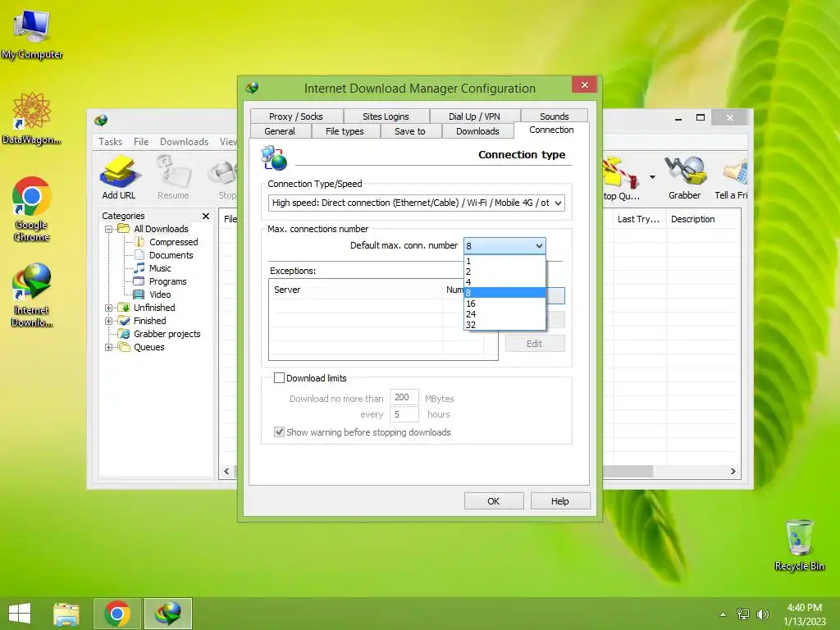The height and width of the screenshot is (630, 840).
Task: Switch to the Dial Up / VPN tab
Action: pyautogui.click(x=474, y=116)
